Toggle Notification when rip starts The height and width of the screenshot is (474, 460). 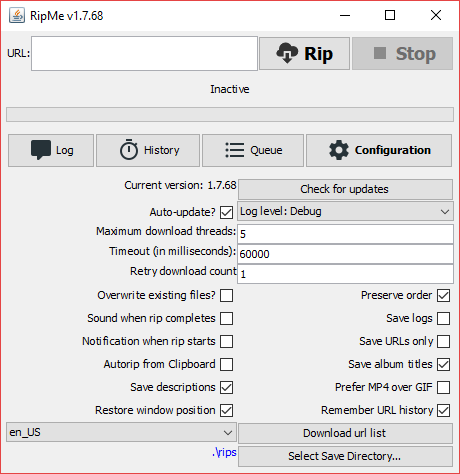[x=226, y=341]
